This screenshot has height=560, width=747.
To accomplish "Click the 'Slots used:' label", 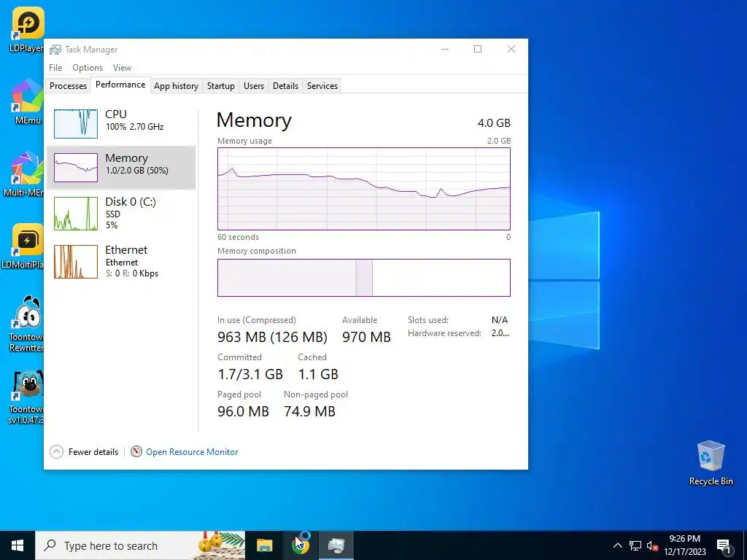I will [427, 320].
